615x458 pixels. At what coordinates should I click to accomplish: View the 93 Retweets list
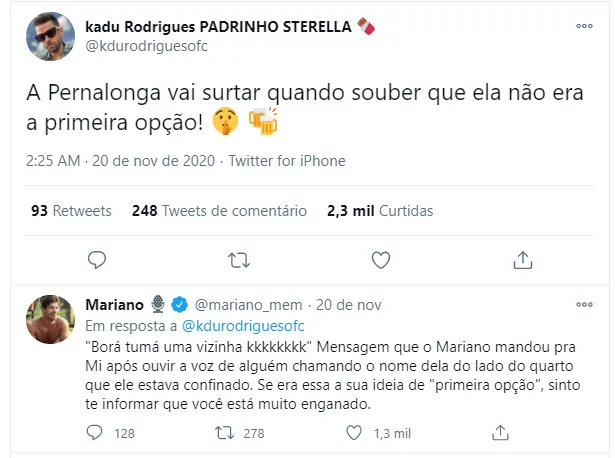[x=60, y=211]
